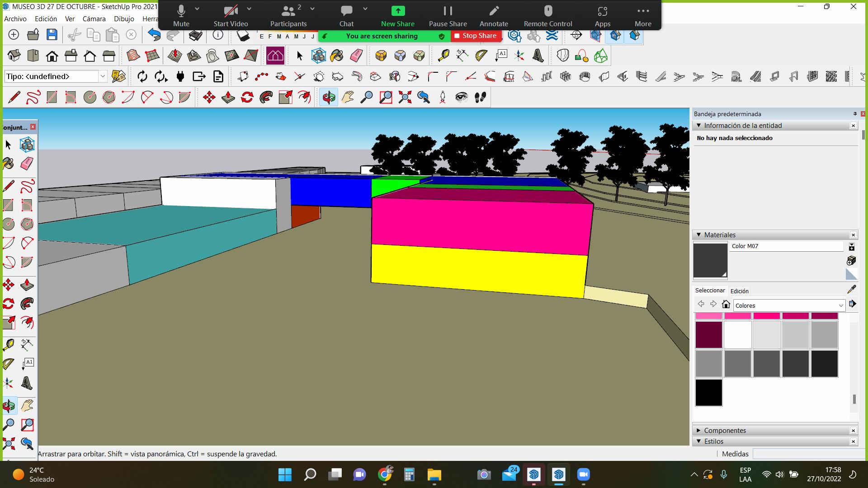This screenshot has height=488, width=868.
Task: Open the Cámara menu
Action: coord(94,19)
